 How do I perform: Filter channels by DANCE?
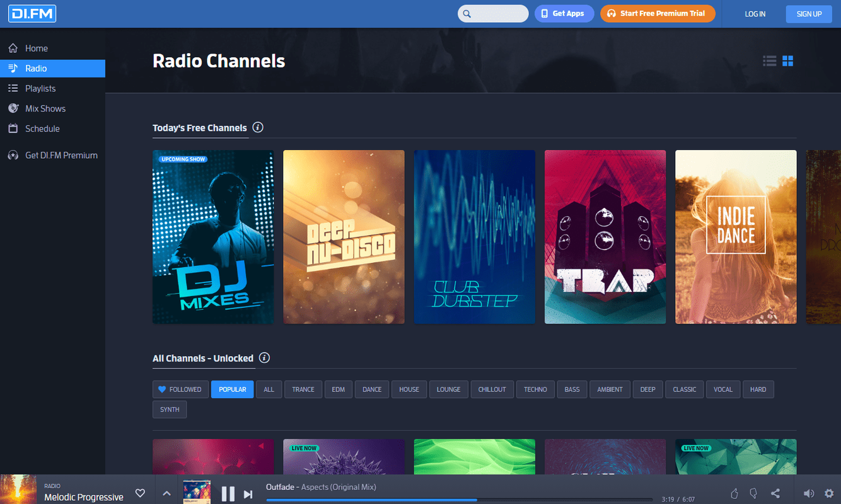coord(372,389)
